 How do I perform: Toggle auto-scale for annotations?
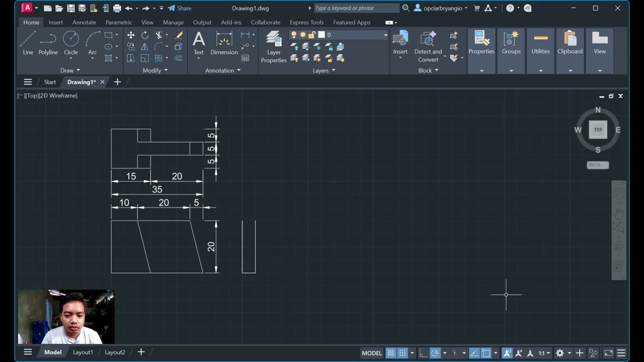(x=519, y=353)
